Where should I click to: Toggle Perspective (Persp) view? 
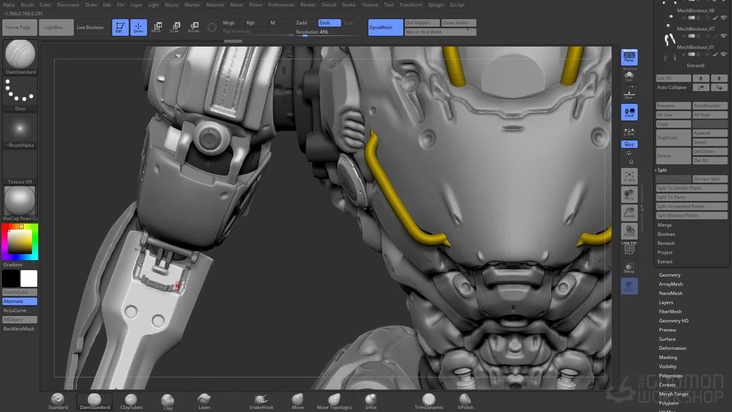click(629, 57)
